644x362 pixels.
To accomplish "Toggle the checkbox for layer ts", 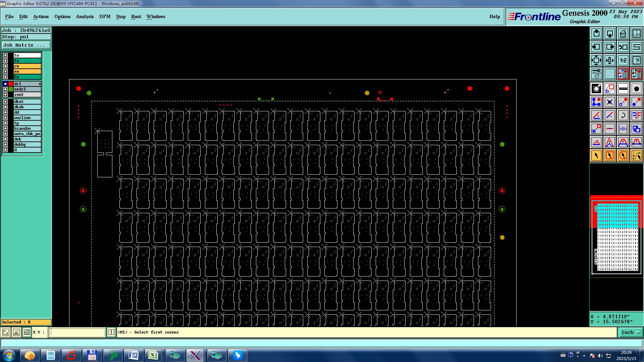I will [5, 61].
